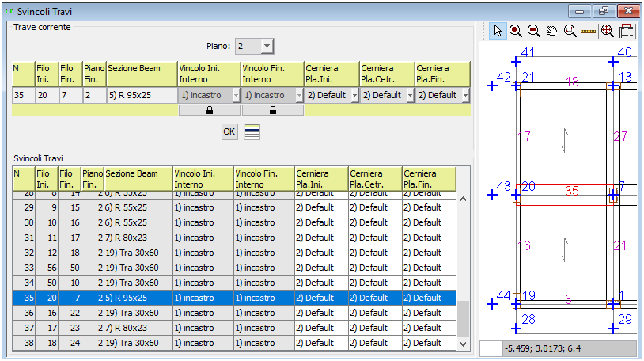The width and height of the screenshot is (644, 361).
Task: Click node 28 marker in the drawing
Action: 517,329
